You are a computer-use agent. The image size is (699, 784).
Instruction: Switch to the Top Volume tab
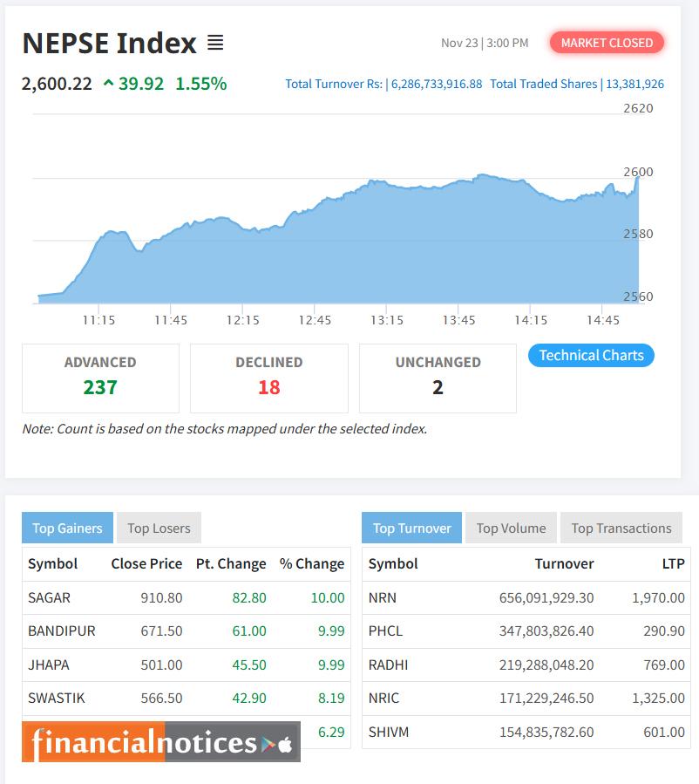click(x=511, y=528)
